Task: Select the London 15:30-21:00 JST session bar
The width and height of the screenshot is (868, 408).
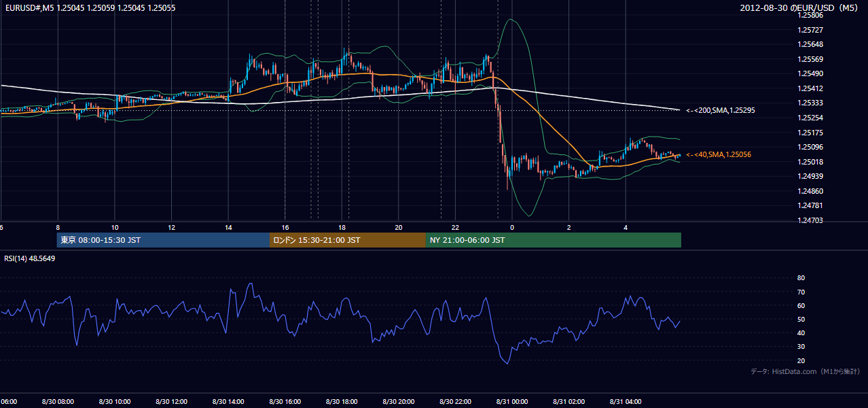Action: pos(348,240)
